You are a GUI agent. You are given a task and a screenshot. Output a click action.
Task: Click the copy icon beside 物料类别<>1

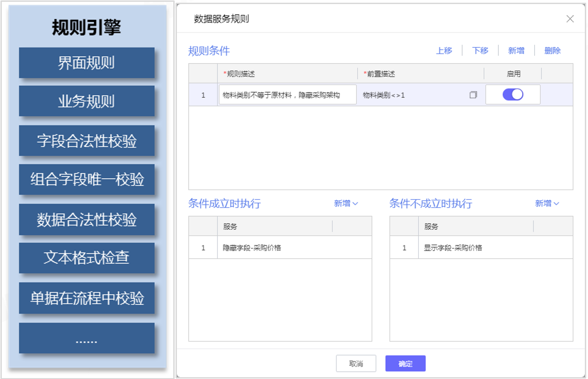pyautogui.click(x=473, y=95)
